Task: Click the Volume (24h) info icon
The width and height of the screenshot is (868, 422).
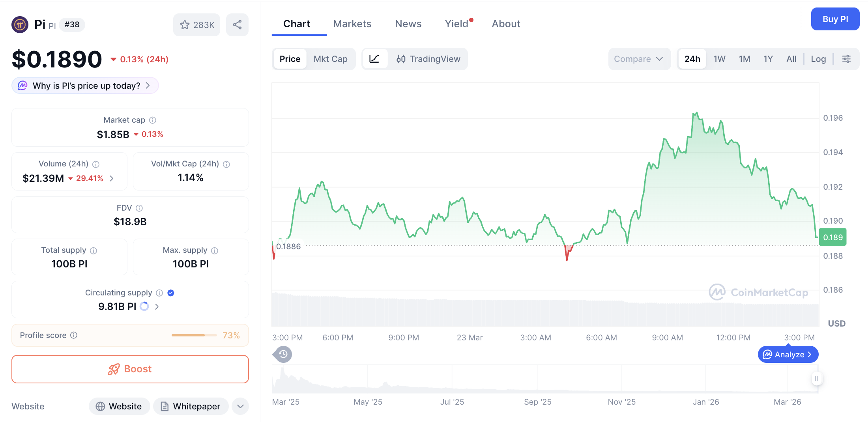Action: [x=96, y=164]
